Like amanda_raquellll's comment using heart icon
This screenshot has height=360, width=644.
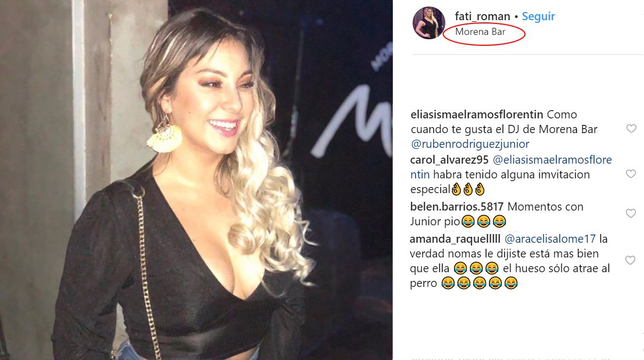pyautogui.click(x=630, y=260)
